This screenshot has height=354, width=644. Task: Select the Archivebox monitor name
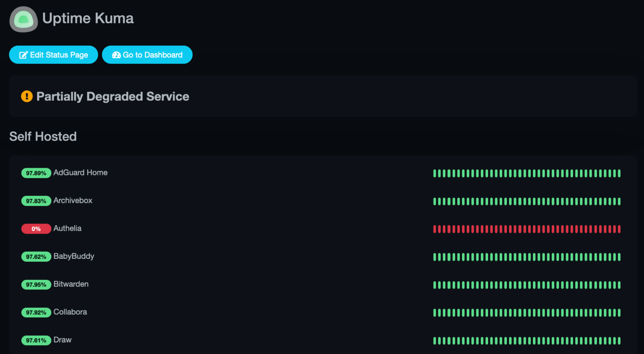click(73, 200)
